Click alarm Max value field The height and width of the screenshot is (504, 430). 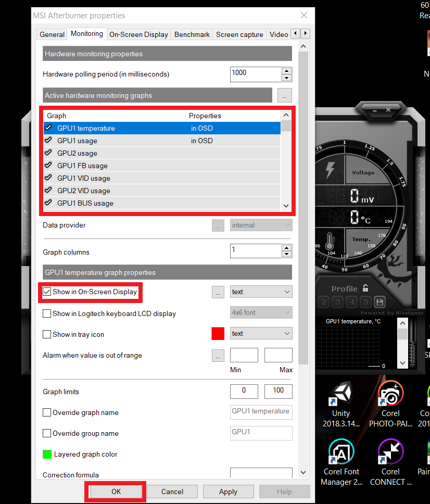279,355
